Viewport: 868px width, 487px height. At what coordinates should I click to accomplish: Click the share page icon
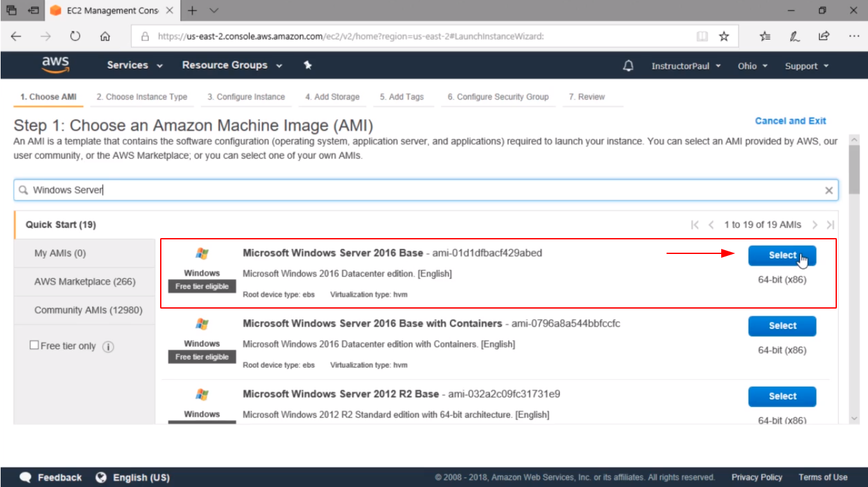coord(824,36)
